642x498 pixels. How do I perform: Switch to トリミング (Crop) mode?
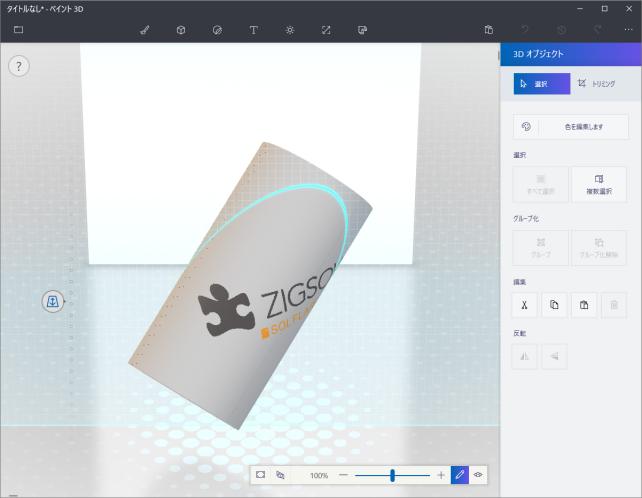point(597,84)
